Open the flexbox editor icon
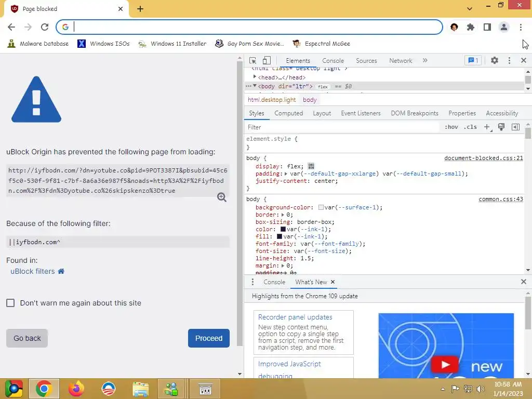Viewport: 532px width, 399px height. click(311, 166)
